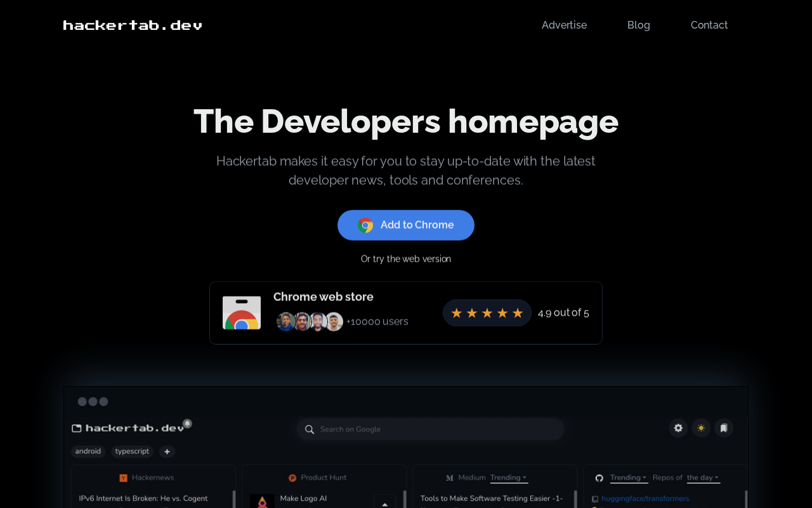Click the Make Logo AI thumbnail
The image size is (812, 508).
262,501
